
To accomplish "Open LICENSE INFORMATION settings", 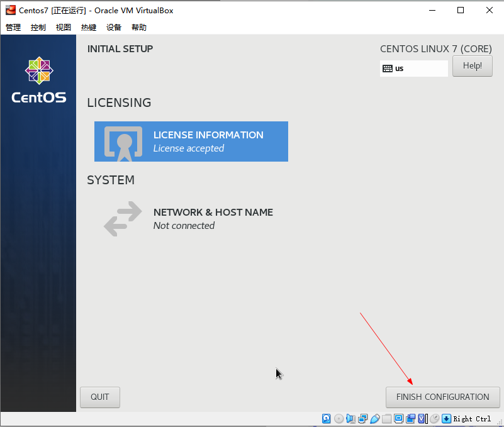I will [x=191, y=141].
